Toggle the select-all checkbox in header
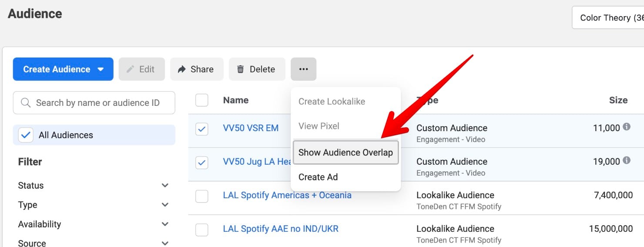This screenshot has width=644, height=247. pos(202,101)
